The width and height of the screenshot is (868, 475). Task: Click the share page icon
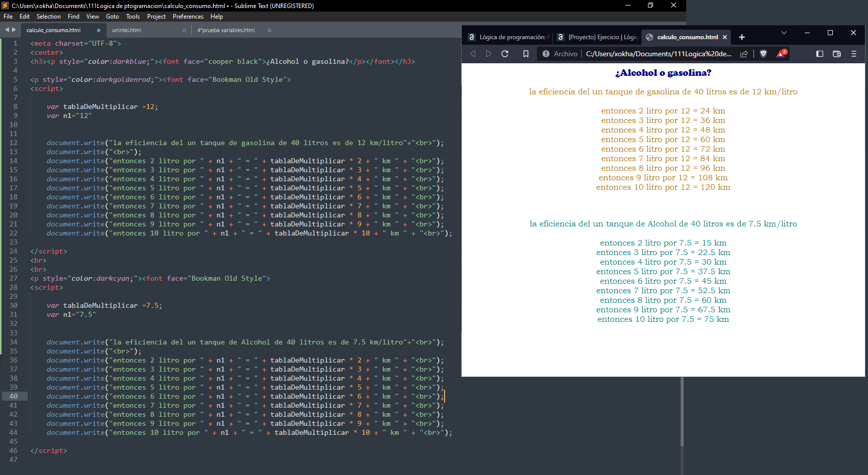[x=744, y=54]
